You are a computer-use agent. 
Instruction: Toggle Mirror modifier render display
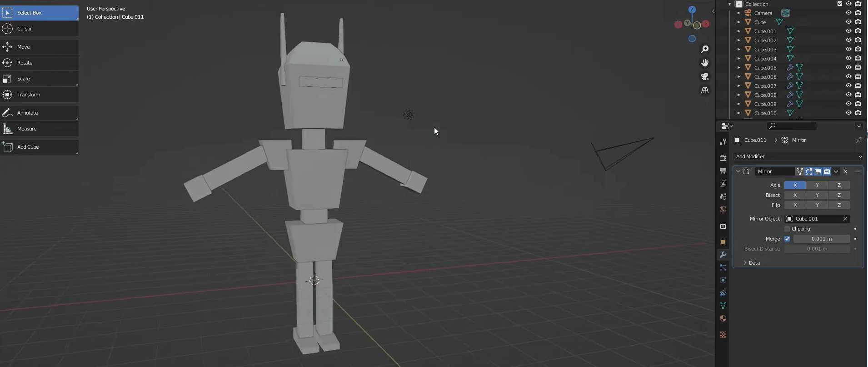[x=827, y=171]
